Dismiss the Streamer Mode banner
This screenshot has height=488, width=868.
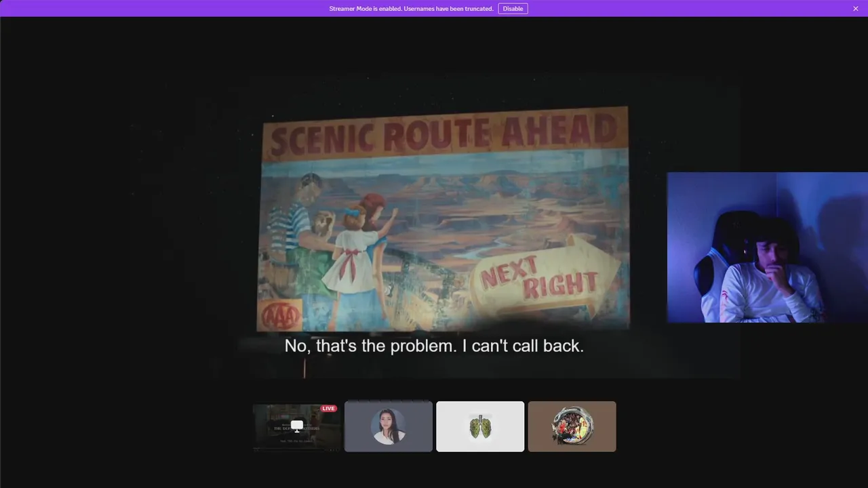click(x=855, y=9)
